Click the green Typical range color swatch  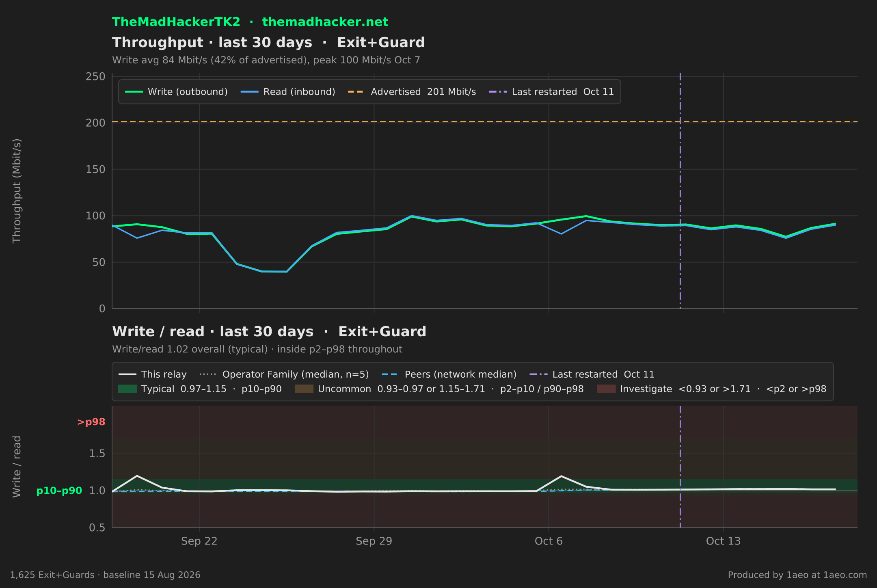pyautogui.click(x=127, y=389)
